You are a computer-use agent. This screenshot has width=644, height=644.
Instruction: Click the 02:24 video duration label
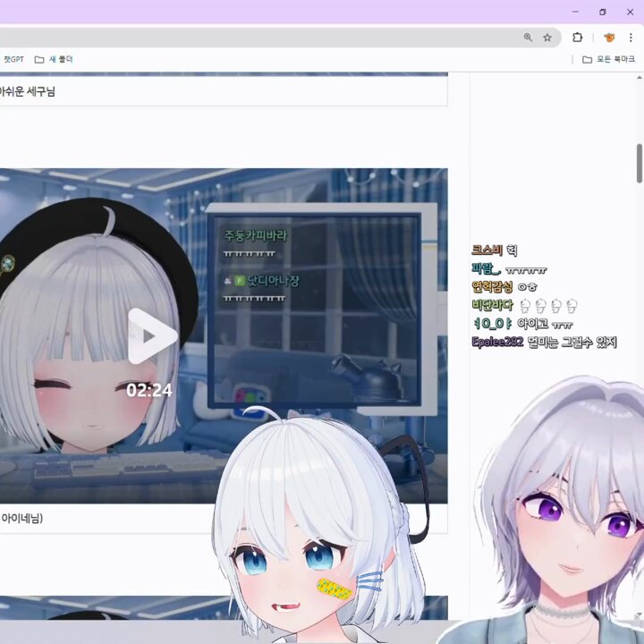pos(149,390)
